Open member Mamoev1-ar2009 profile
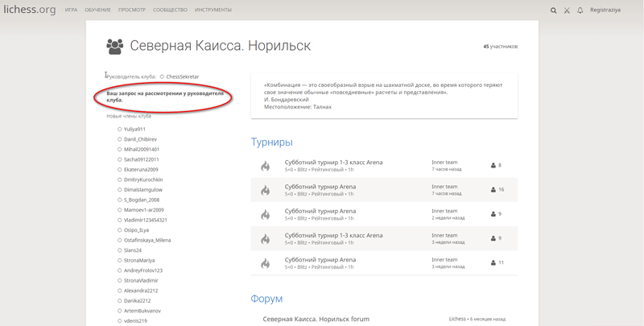This screenshot has height=326, width=644. 144,210
